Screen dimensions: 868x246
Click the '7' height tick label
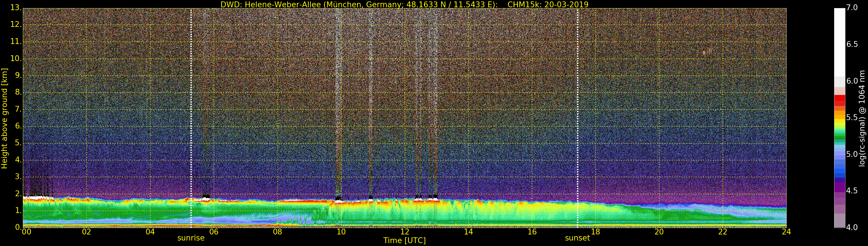pyautogui.click(x=19, y=109)
